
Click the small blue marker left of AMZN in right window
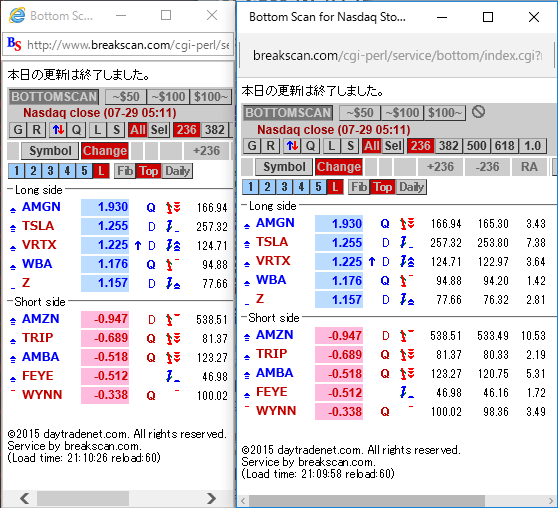[247, 337]
